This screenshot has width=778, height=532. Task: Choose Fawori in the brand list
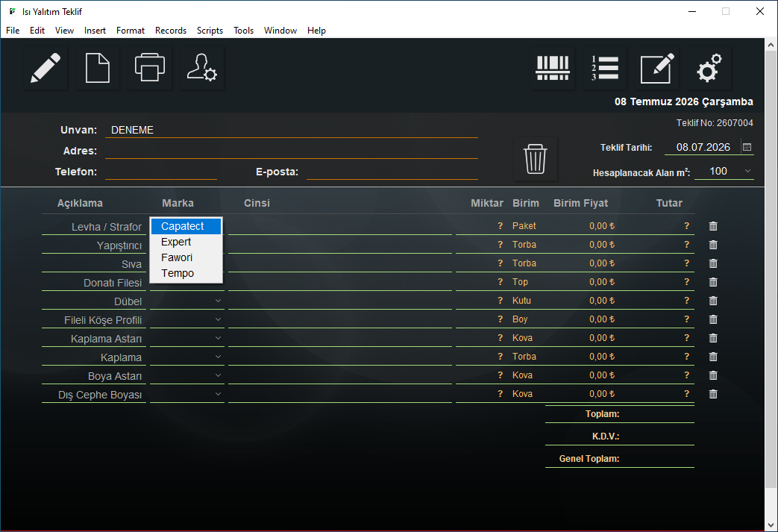coord(186,257)
